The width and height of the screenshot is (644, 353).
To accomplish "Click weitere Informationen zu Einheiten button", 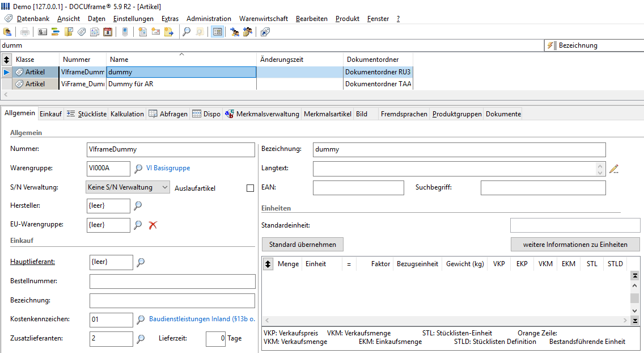I will [575, 245].
